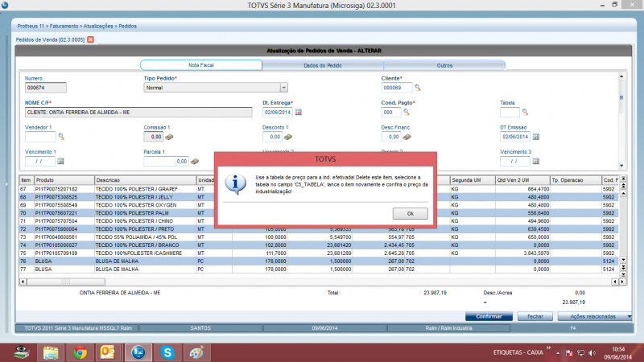Click the Dt. Entrega date field
This screenshot has width=644, height=362.
[278, 112]
